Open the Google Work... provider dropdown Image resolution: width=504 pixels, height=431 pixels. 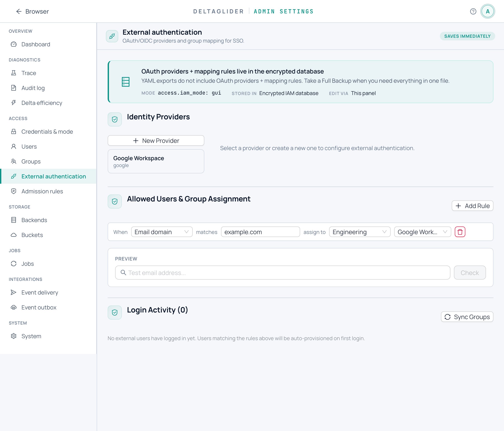[422, 232]
